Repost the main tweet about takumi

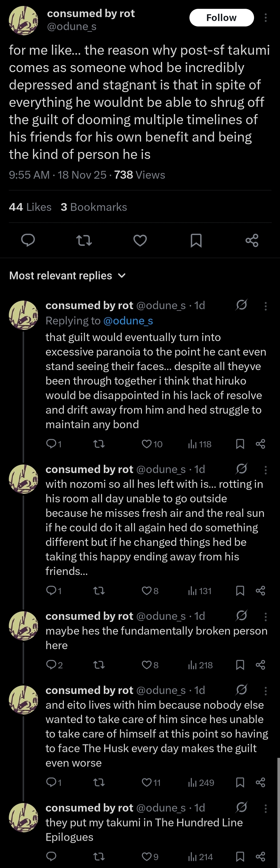[x=84, y=240]
